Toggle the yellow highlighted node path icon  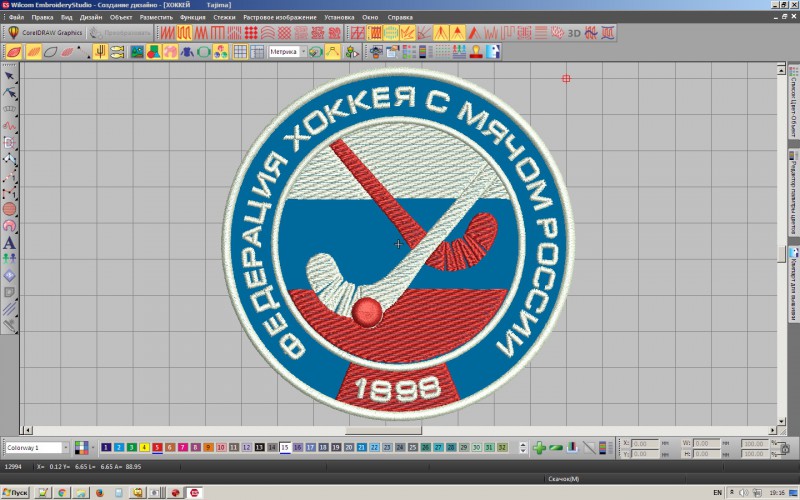[333, 52]
